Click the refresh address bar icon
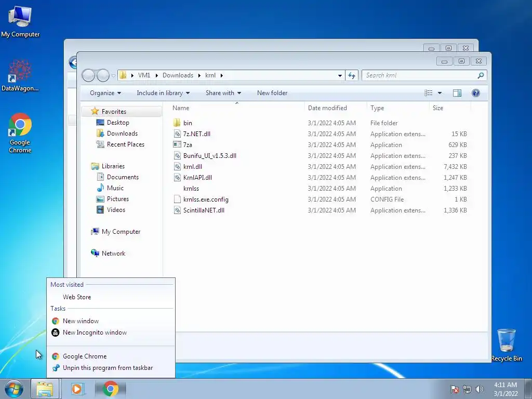This screenshot has width=532, height=399. [352, 75]
